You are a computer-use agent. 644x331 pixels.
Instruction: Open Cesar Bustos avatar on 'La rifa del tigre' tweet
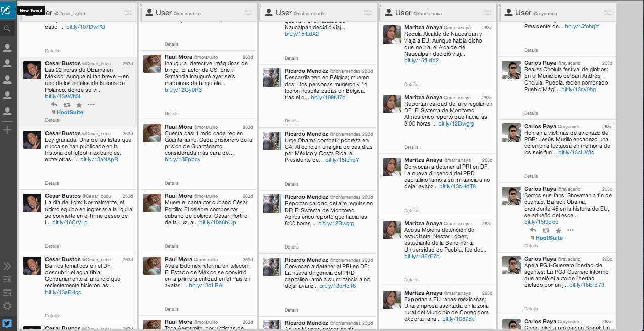pyautogui.click(x=32, y=203)
